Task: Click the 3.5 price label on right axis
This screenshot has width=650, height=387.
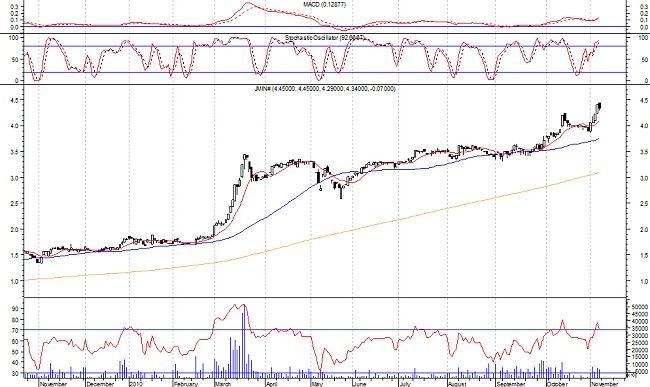Action: coord(644,152)
